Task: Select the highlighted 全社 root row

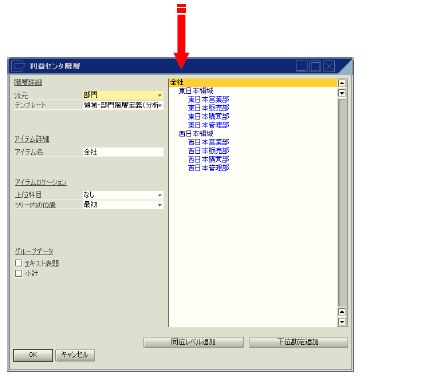Action: [253, 82]
